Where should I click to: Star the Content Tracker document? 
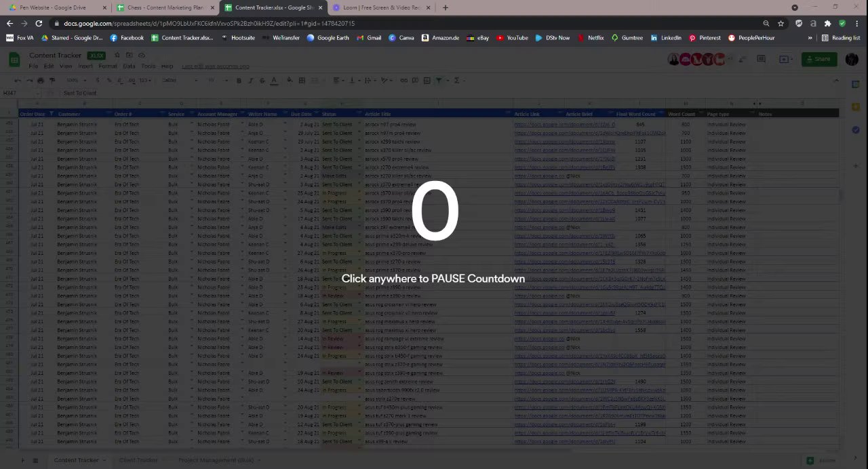117,55
